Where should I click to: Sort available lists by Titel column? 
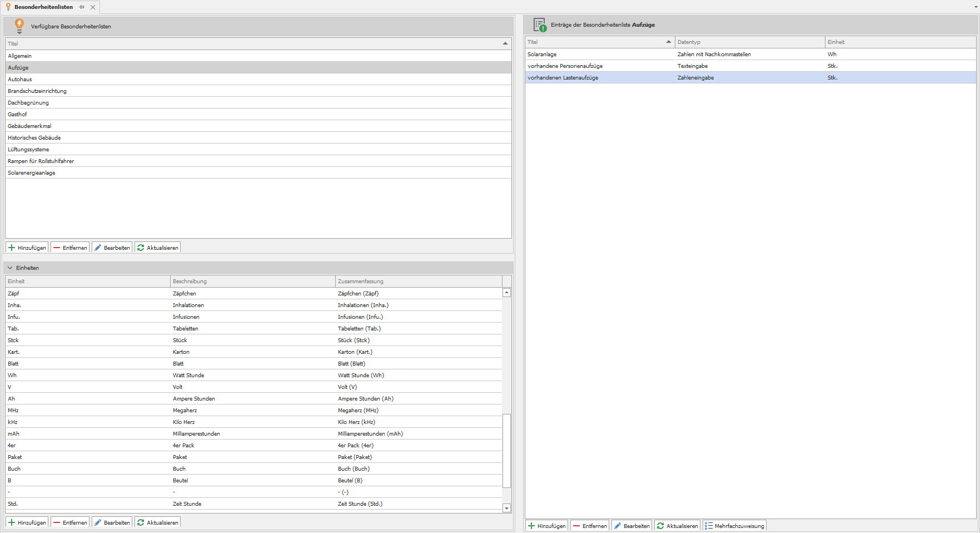pos(256,43)
